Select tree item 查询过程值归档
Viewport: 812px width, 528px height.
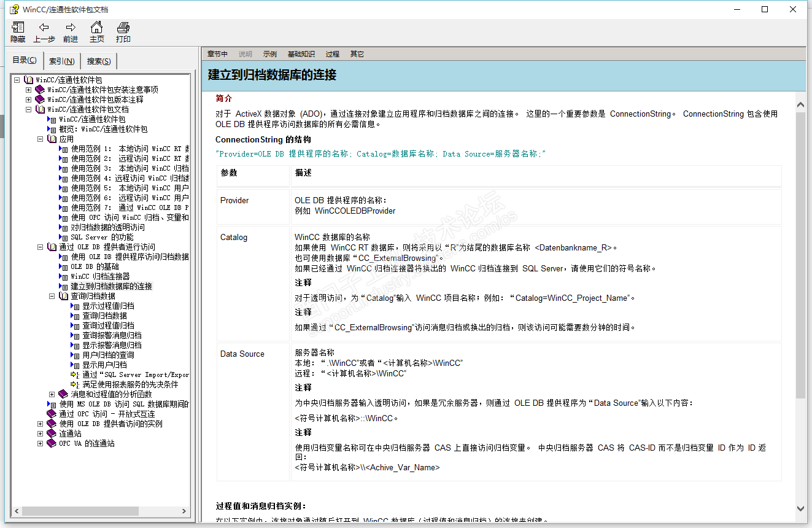(109, 325)
